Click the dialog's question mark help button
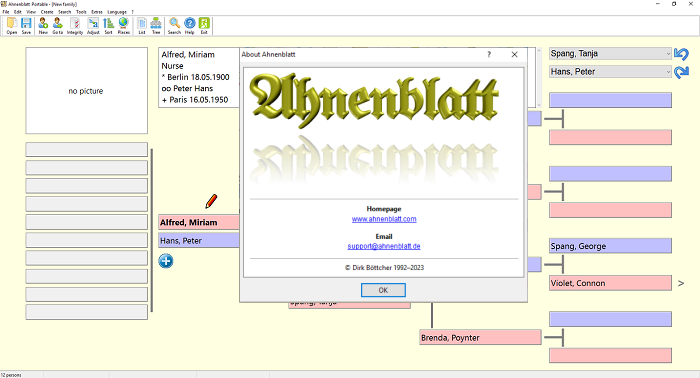This screenshot has height=378, width=700. click(489, 54)
